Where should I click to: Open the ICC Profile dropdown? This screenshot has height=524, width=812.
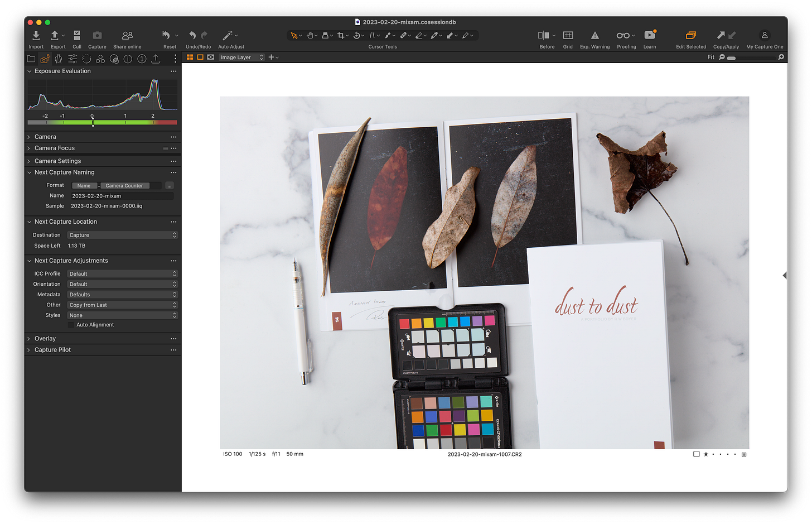122,273
